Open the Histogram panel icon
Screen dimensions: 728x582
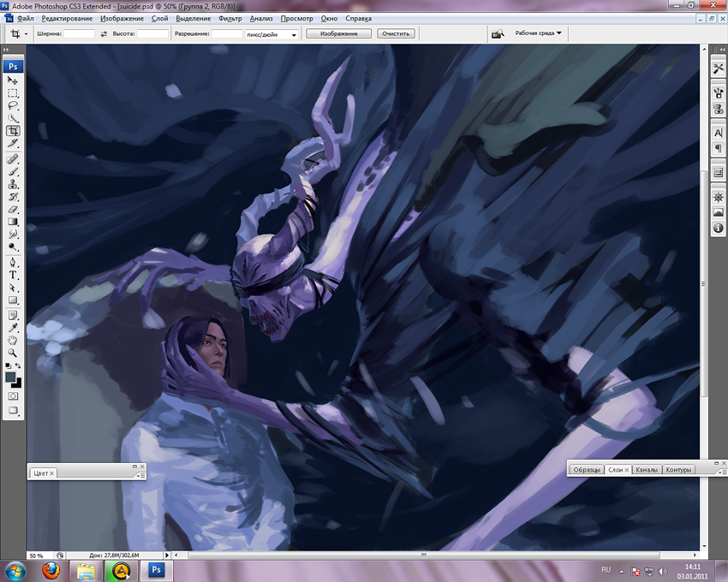point(719,212)
